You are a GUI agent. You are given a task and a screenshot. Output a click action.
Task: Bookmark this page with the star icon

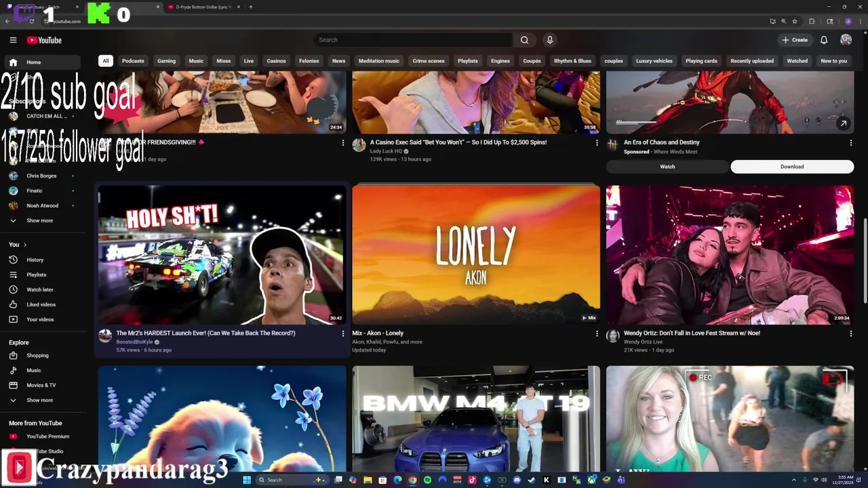tap(795, 21)
